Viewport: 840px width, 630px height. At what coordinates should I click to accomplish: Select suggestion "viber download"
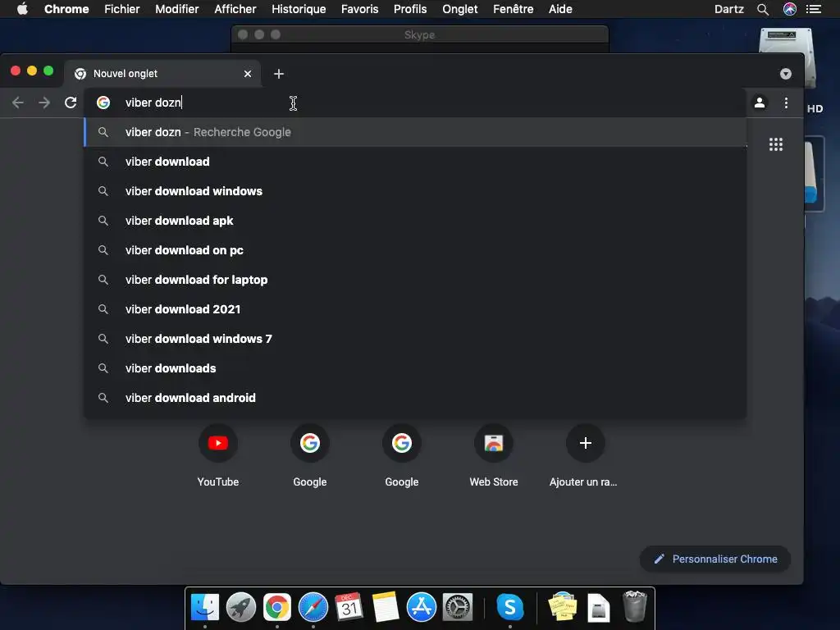point(415,162)
